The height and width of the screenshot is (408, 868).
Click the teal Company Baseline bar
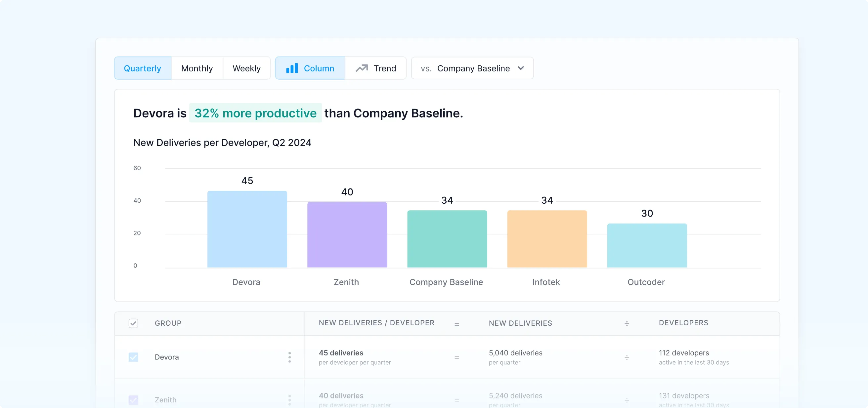coord(447,239)
